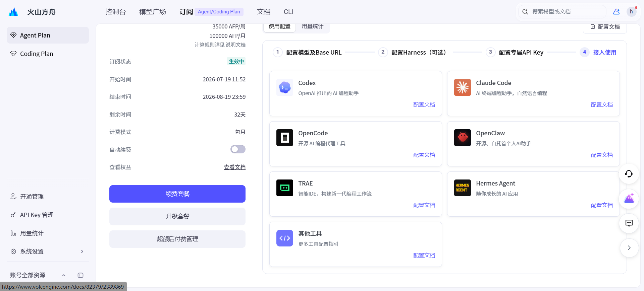
Task: Click the 升级套餐 button
Action: click(177, 216)
